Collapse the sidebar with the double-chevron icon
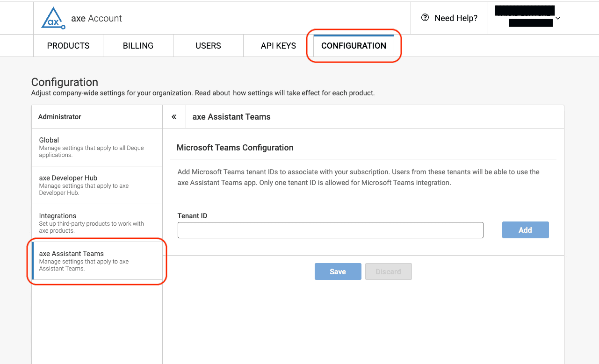This screenshot has width=599, height=364. (174, 117)
